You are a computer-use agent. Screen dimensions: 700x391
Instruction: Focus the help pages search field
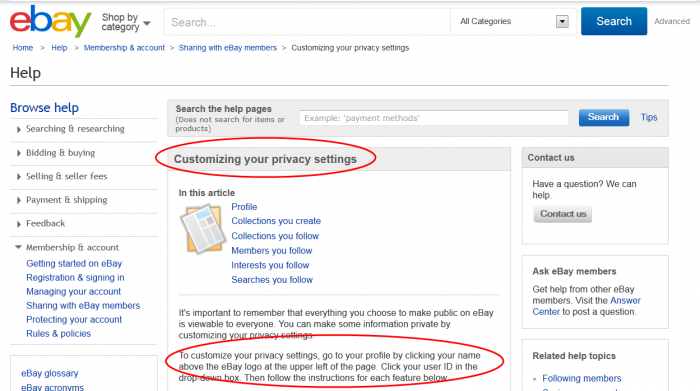pos(434,118)
